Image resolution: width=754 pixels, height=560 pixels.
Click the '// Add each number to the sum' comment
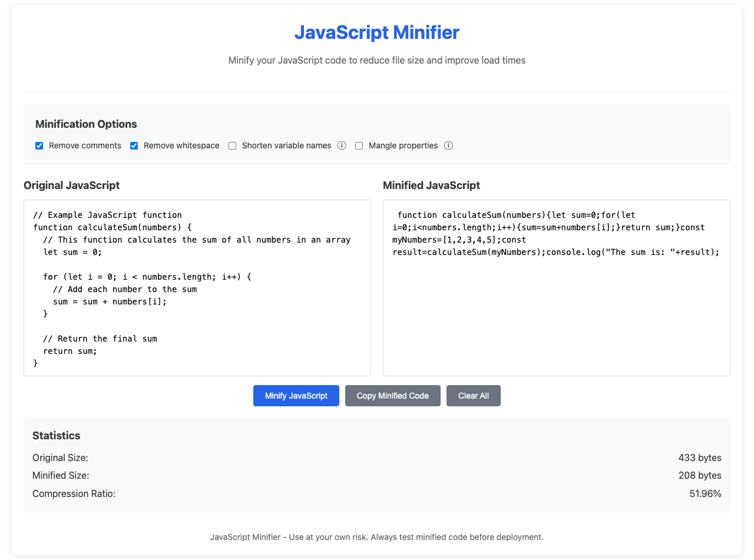[125, 289]
